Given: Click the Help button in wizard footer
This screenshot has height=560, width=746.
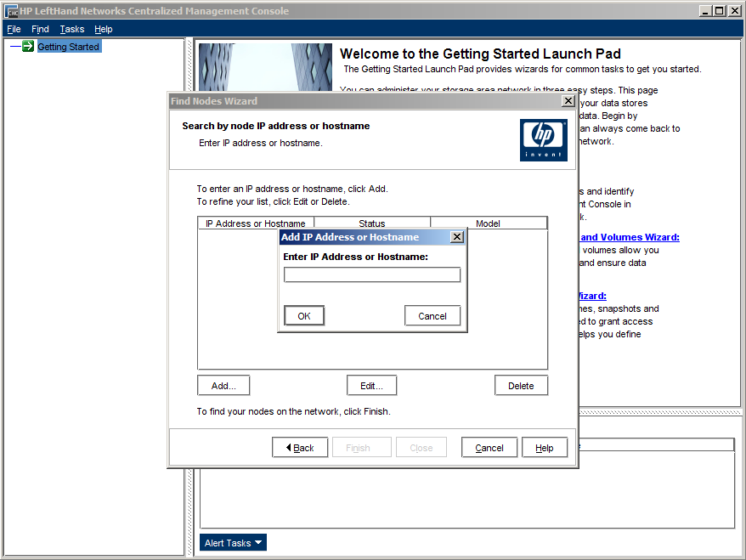Looking at the screenshot, I should tap(544, 448).
